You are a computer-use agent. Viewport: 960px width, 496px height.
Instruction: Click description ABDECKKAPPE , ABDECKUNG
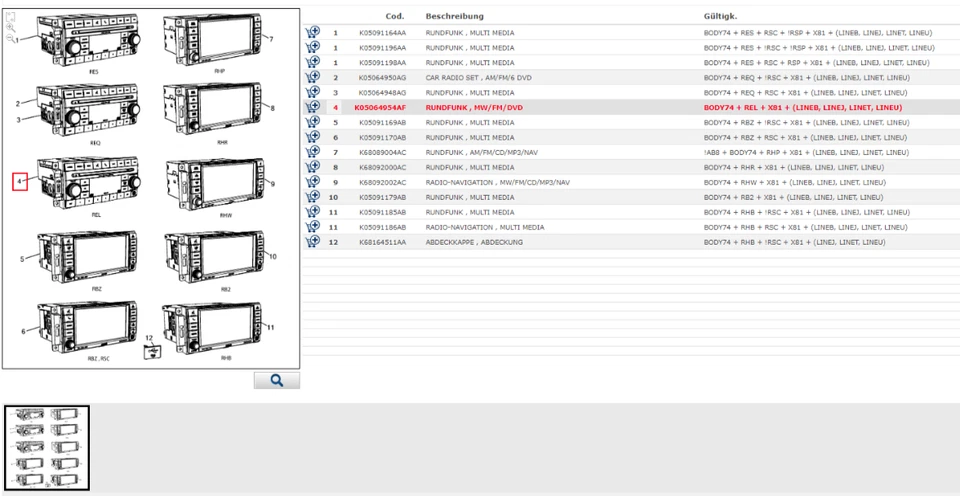click(474, 242)
